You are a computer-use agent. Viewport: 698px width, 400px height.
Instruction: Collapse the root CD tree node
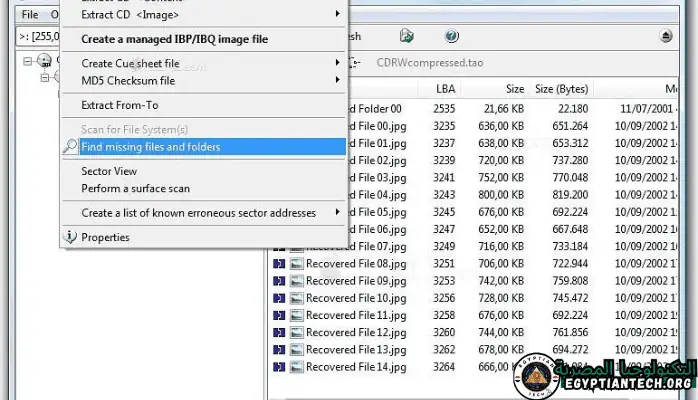tap(26, 61)
